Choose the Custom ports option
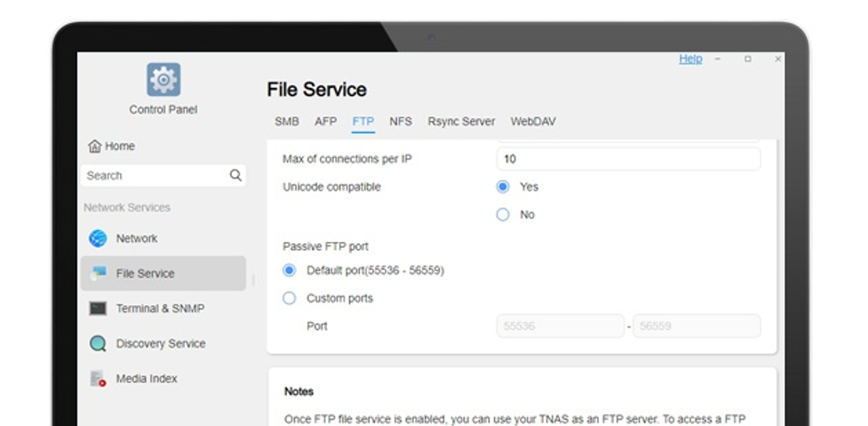 pos(290,299)
